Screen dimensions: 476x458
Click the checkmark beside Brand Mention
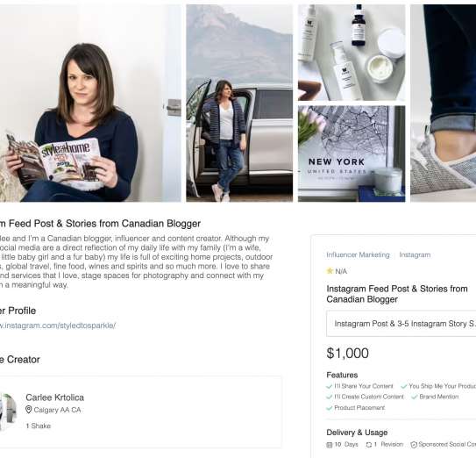tap(415, 397)
